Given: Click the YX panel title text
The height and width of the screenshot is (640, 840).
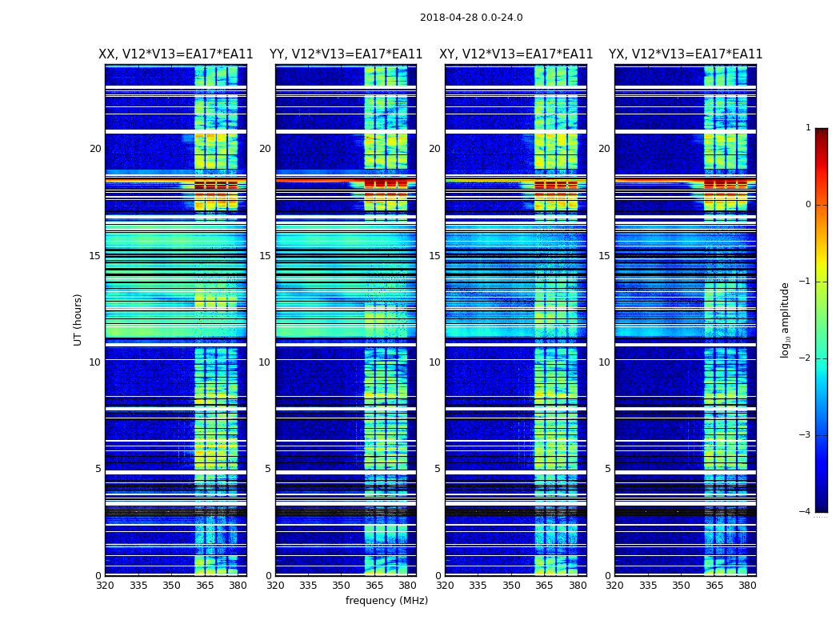Looking at the screenshot, I should pyautogui.click(x=686, y=54).
